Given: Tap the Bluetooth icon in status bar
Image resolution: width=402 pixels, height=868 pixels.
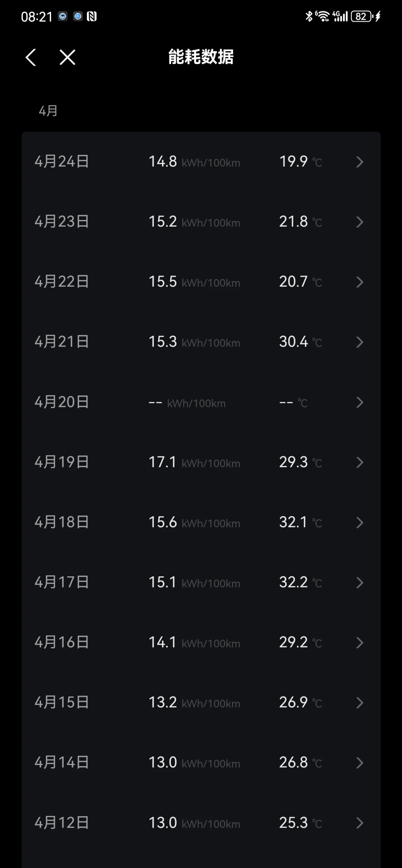Looking at the screenshot, I should point(309,16).
